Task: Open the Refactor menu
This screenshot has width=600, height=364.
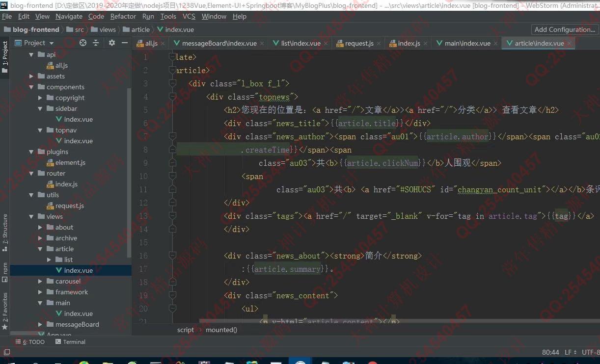Action: (123, 16)
